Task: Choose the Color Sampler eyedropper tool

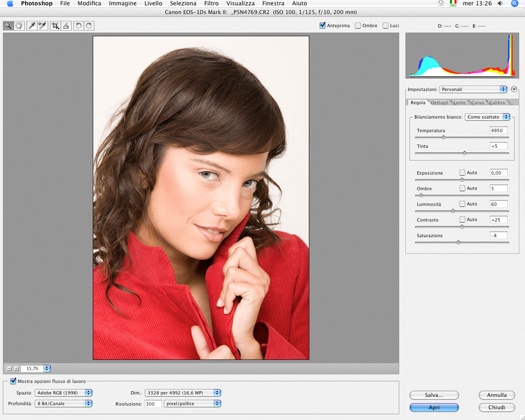Action: click(x=43, y=26)
